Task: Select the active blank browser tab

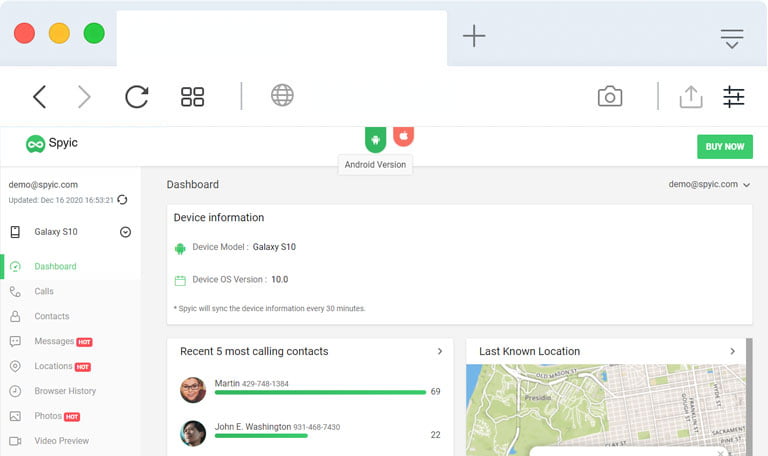Action: click(282, 38)
